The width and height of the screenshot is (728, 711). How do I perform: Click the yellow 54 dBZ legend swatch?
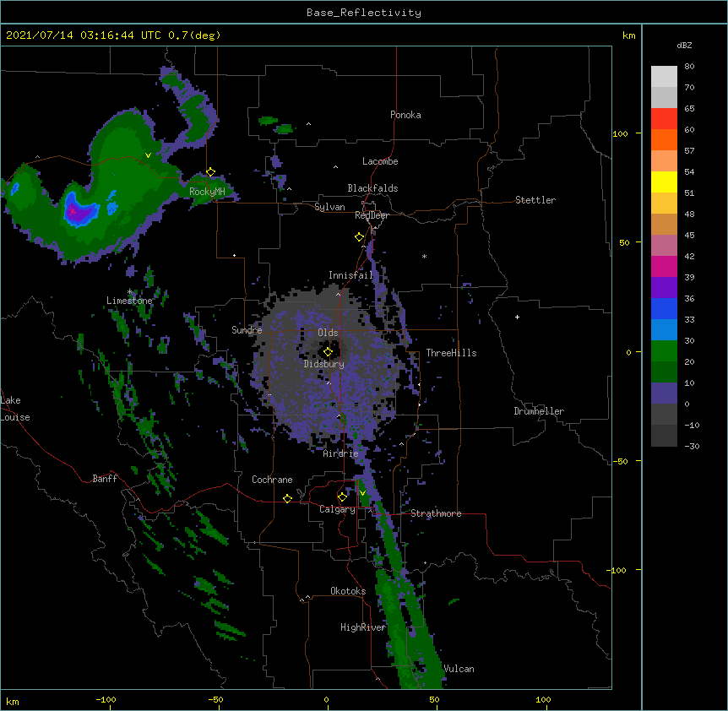pyautogui.click(x=664, y=182)
